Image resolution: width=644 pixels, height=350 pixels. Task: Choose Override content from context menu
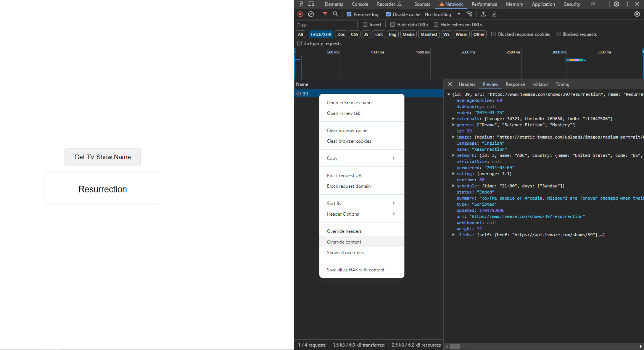pos(362,242)
